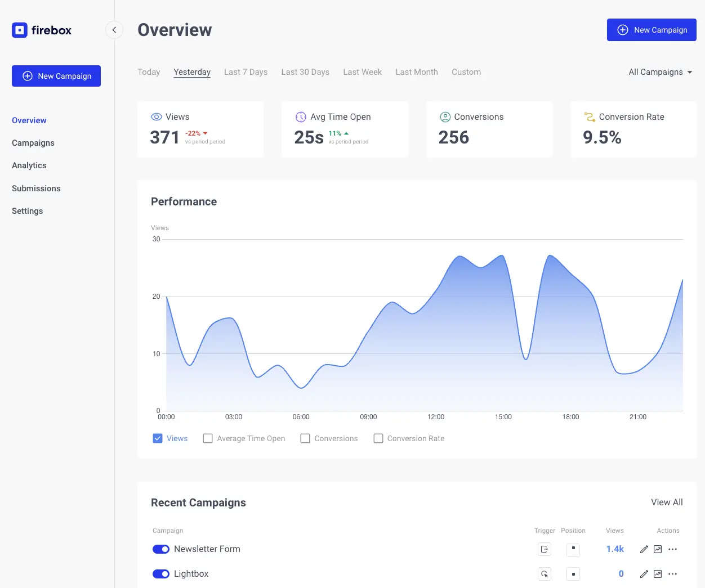Select the Last Week range

(x=363, y=72)
